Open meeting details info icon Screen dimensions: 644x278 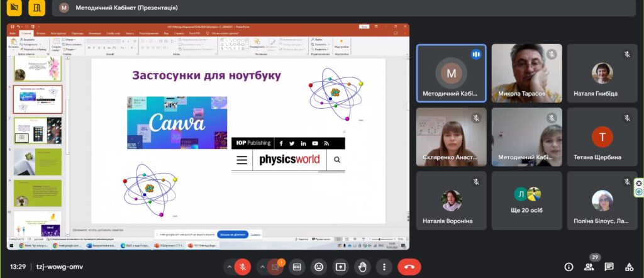click(x=569, y=267)
